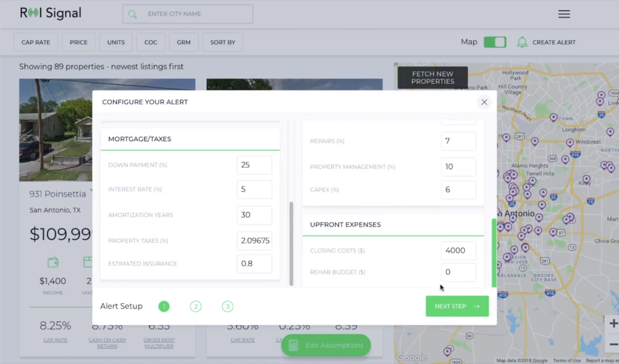Open the Sort By dropdown
This screenshot has height=364, width=619.
223,42
